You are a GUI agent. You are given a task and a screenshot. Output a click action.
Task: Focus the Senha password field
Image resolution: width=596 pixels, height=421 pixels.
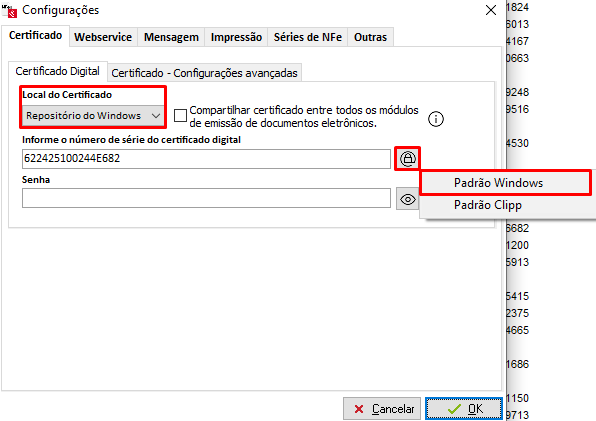[x=206, y=198]
